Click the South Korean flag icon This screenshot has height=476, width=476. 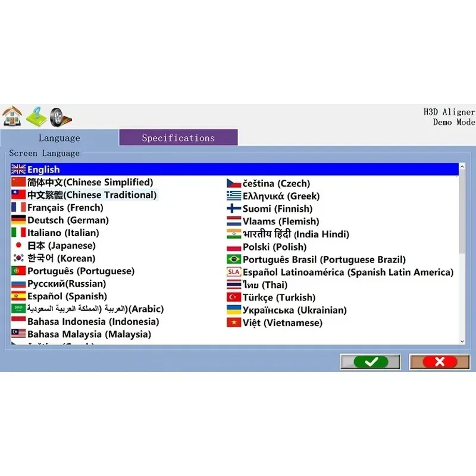18,258
